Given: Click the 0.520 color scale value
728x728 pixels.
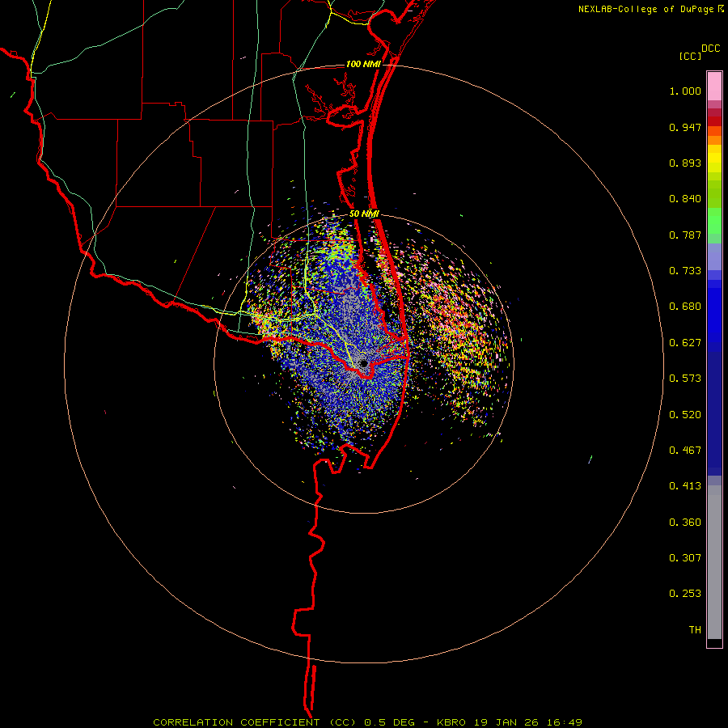Looking at the screenshot, I should coord(685,415).
